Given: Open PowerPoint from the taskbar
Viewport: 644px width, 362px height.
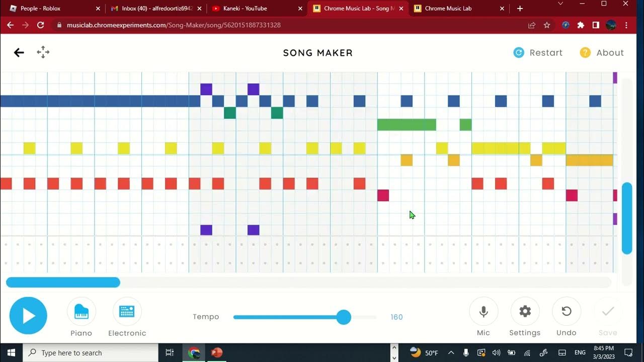Looking at the screenshot, I should click(x=217, y=352).
